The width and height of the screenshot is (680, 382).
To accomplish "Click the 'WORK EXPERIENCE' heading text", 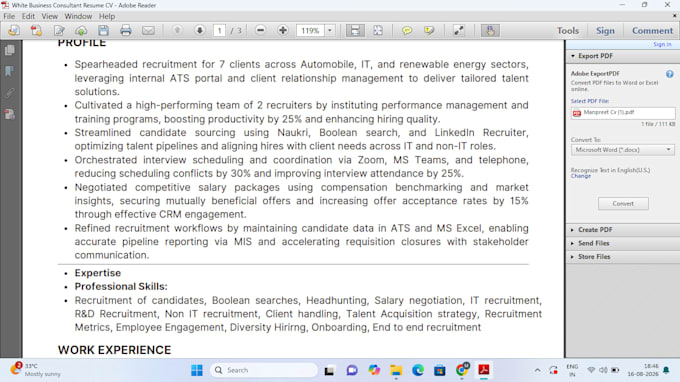I will (x=114, y=350).
